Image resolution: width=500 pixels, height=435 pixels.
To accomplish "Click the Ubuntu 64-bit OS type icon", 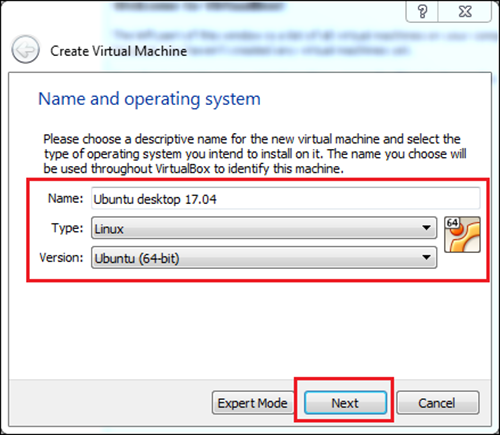I will coord(462,234).
